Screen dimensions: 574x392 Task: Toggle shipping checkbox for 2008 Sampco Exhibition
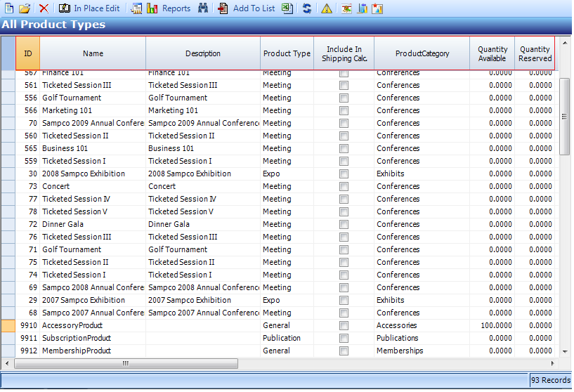(344, 174)
